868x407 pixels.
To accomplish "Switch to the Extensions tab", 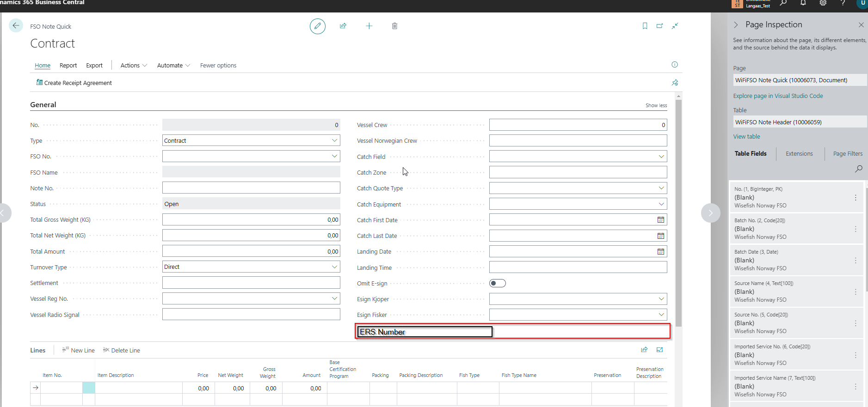I will pos(799,154).
